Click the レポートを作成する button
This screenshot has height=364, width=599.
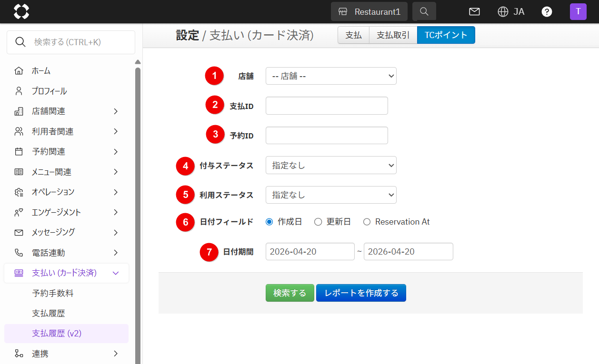(361, 293)
